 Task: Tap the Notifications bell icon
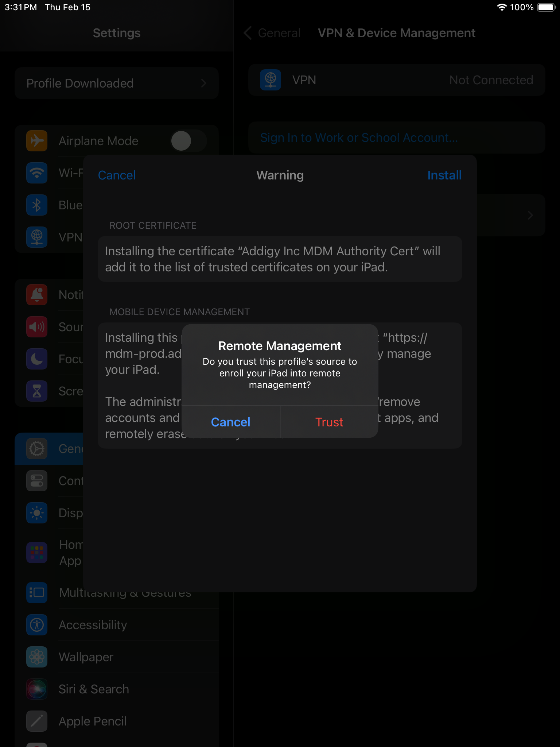point(37,295)
